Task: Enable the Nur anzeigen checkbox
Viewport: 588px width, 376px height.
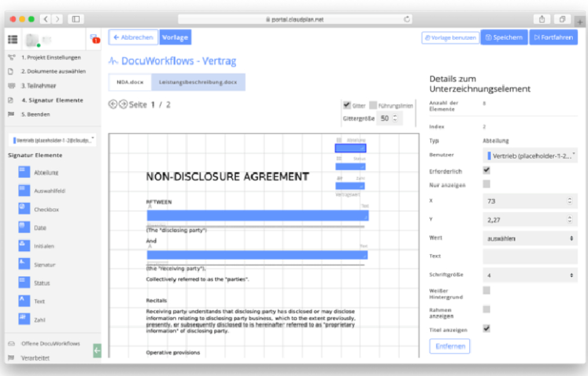Action: 486,184
